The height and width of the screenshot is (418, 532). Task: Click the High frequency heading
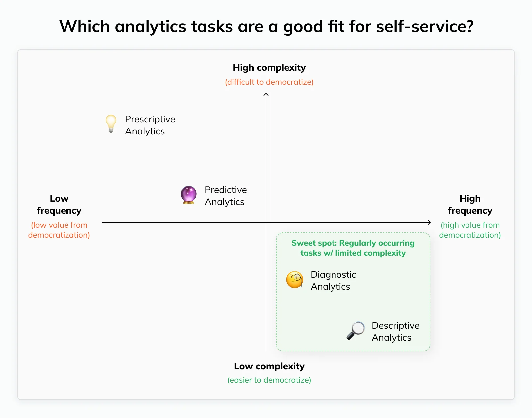[470, 205]
